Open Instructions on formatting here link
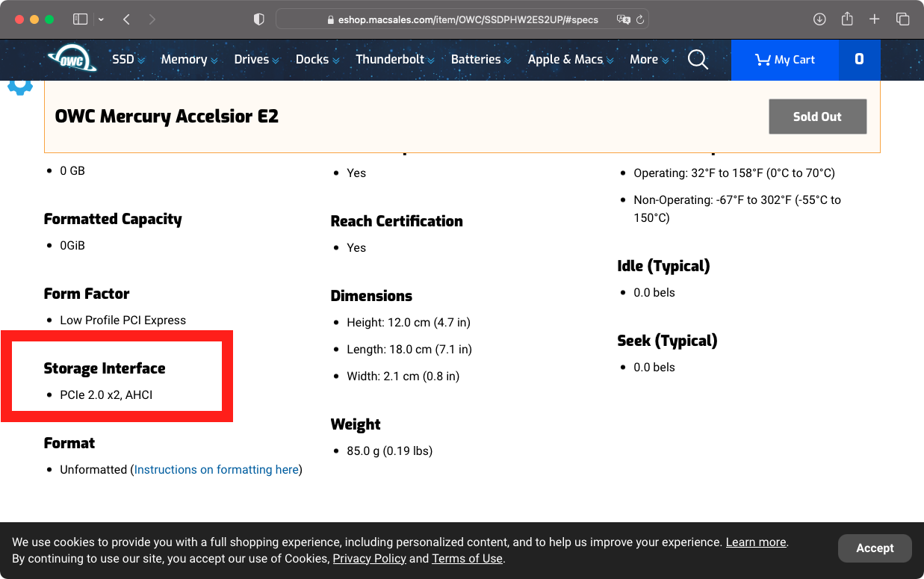 tap(217, 469)
